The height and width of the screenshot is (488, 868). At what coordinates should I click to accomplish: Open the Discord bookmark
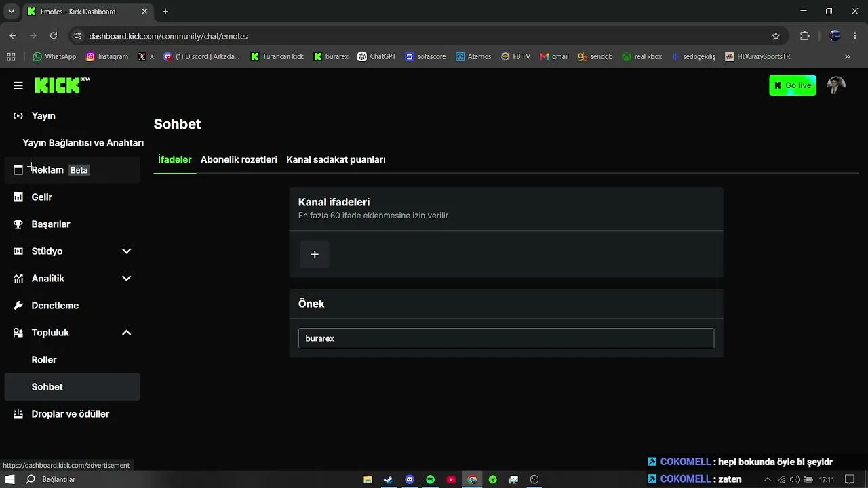click(201, 56)
